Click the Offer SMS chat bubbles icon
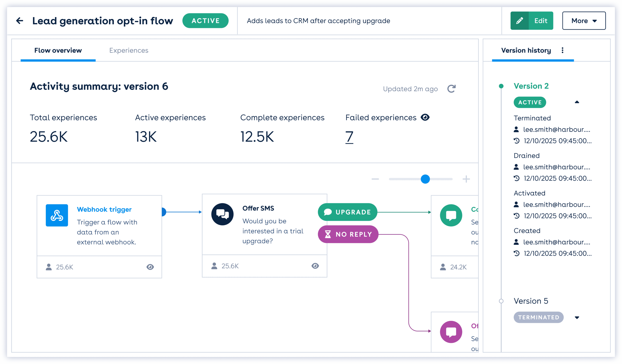 222,214
